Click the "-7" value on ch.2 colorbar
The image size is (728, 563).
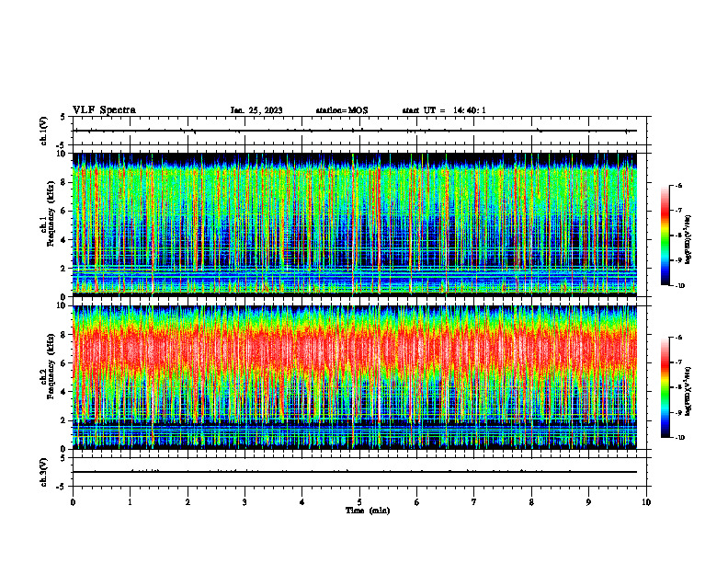678,362
